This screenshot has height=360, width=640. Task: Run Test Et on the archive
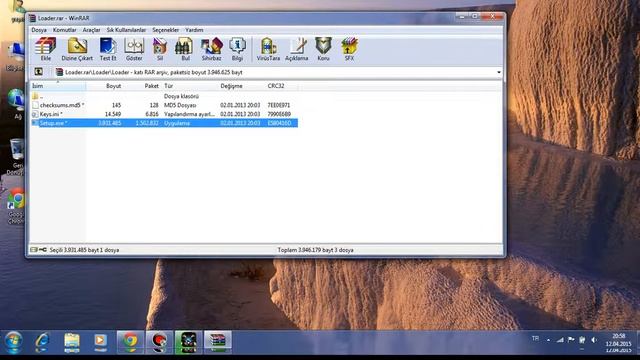[x=108, y=49]
